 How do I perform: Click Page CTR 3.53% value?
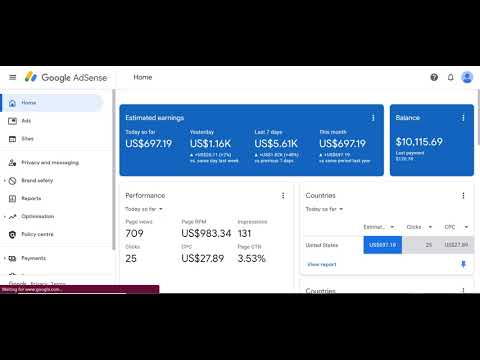252,258
